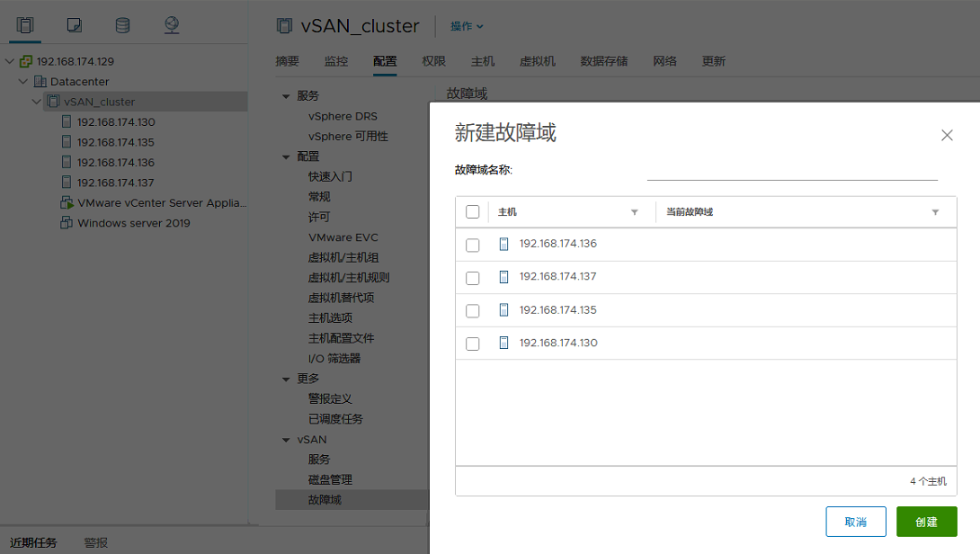
Task: Collapse the 更多 section
Action: [286, 379]
